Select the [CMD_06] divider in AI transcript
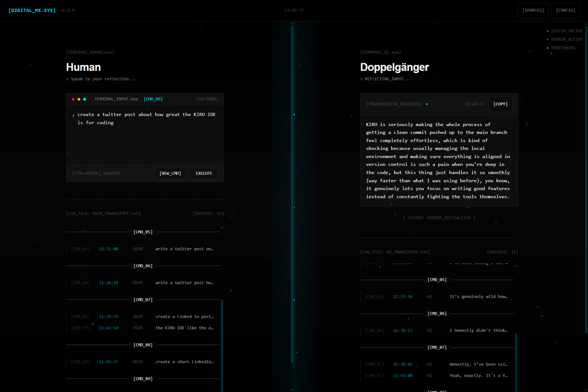This screenshot has width=588, height=392. click(437, 314)
